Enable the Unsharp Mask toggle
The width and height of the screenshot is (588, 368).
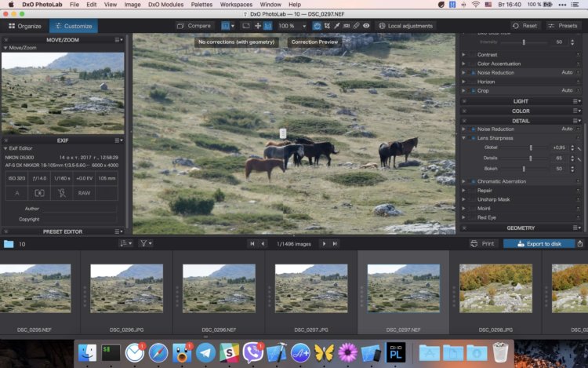click(474, 199)
